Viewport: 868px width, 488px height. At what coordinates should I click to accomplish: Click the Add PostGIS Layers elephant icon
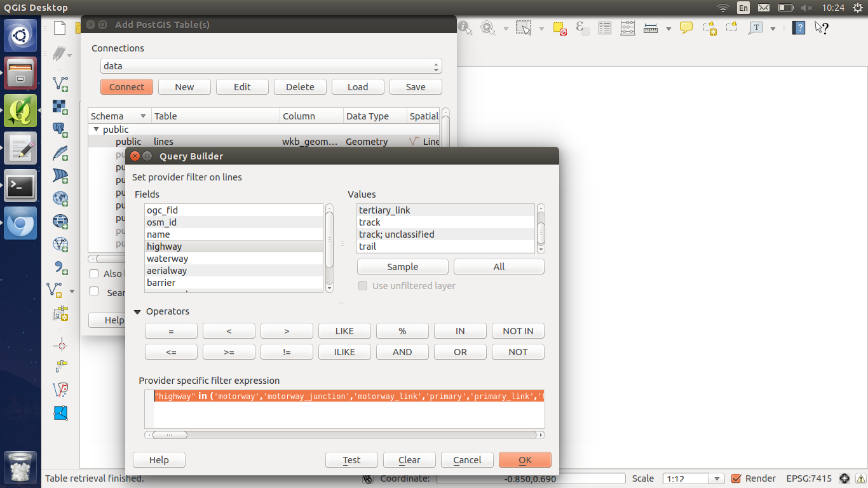point(60,129)
